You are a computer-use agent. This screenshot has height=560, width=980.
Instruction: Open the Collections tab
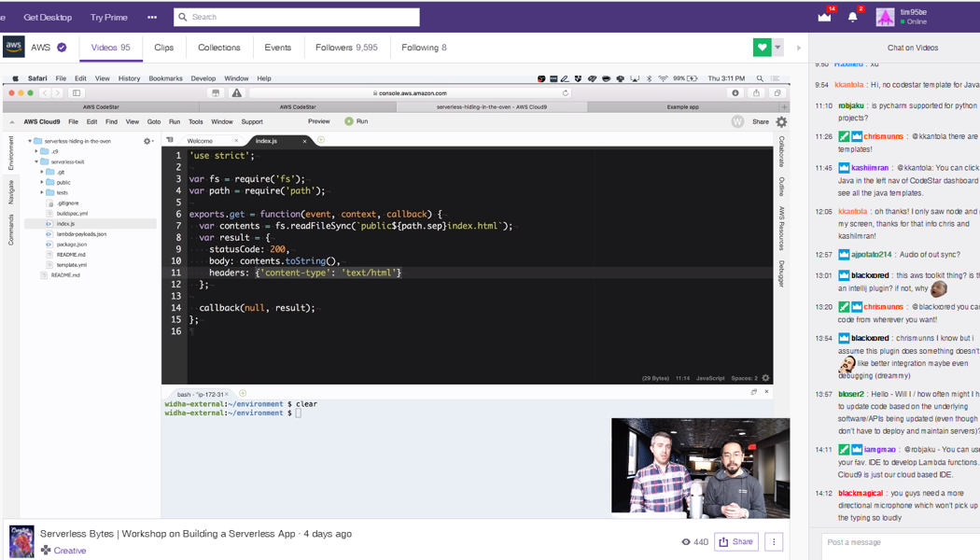click(x=218, y=48)
